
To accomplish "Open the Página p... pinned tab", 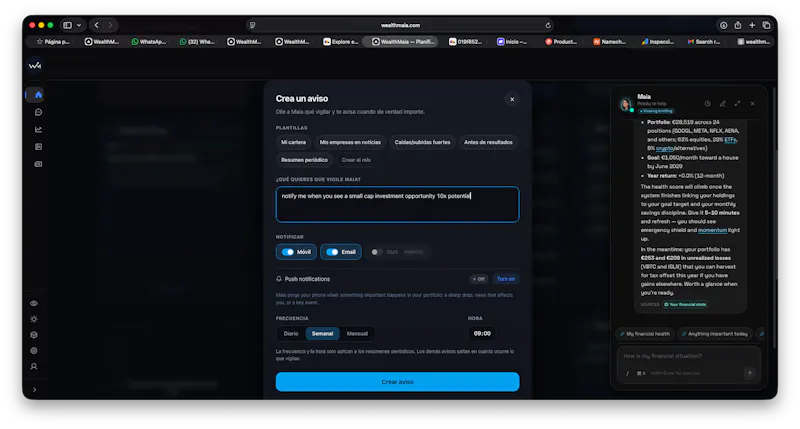I will [x=53, y=42].
